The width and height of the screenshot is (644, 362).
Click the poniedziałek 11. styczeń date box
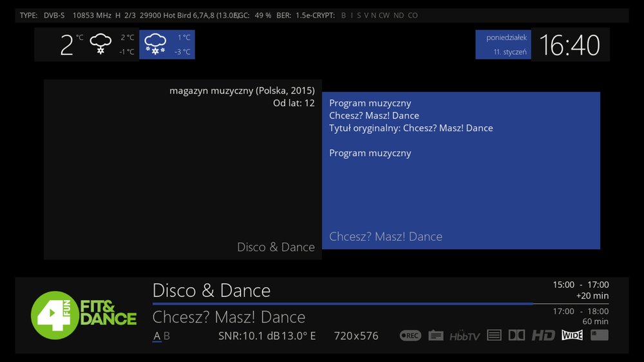click(504, 44)
